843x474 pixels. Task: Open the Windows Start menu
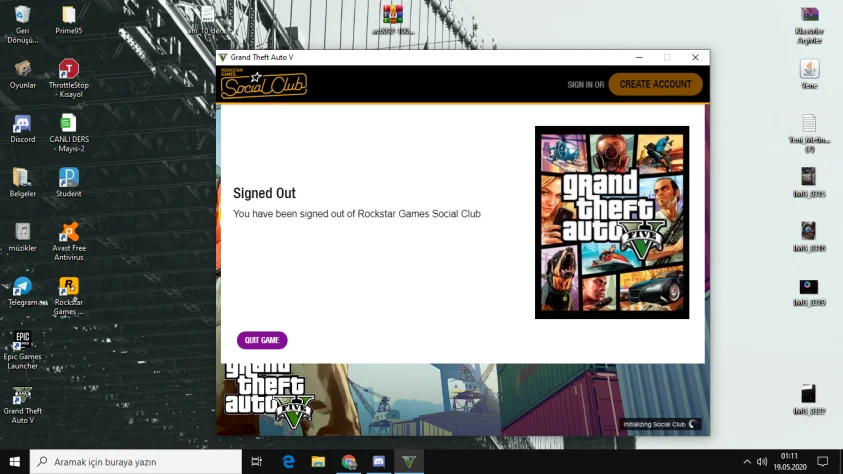coord(15,462)
